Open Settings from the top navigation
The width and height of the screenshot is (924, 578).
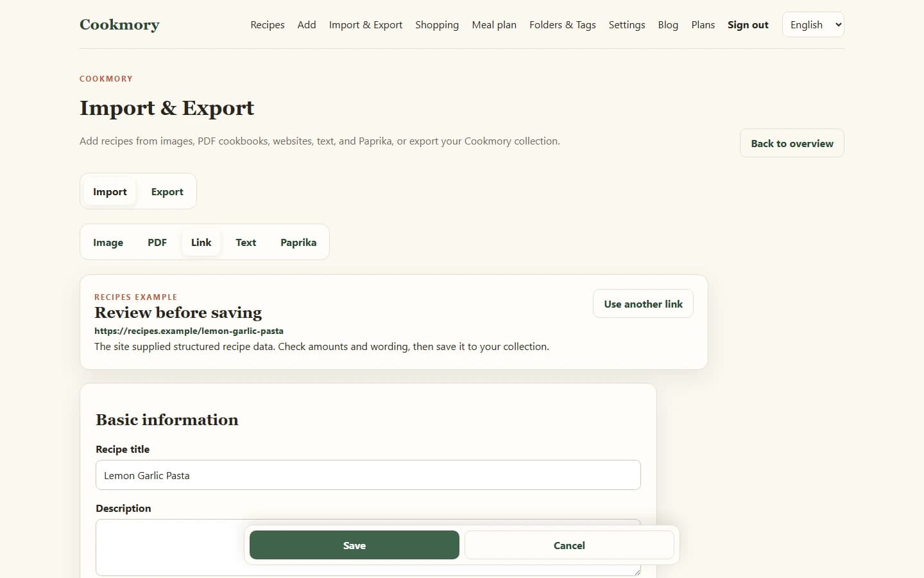point(627,24)
